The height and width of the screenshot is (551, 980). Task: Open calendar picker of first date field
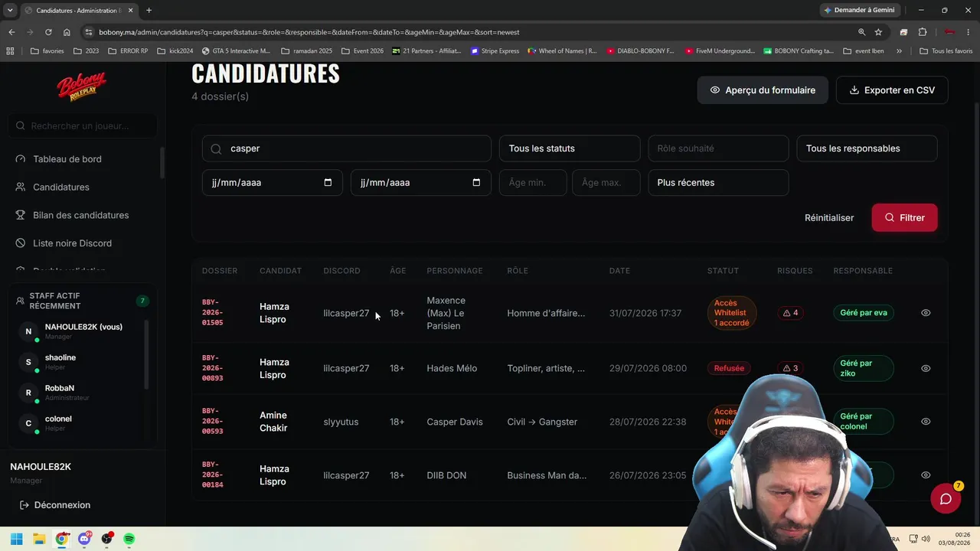(328, 183)
